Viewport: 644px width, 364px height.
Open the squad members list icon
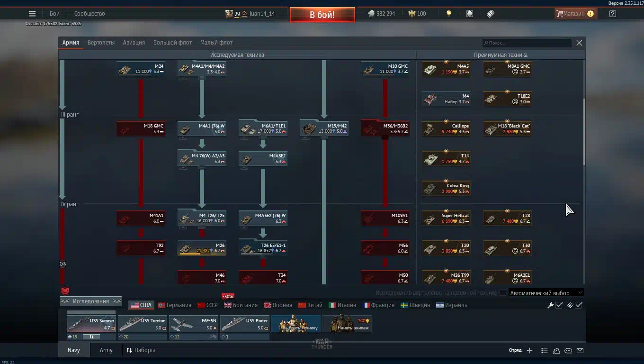coord(545,351)
